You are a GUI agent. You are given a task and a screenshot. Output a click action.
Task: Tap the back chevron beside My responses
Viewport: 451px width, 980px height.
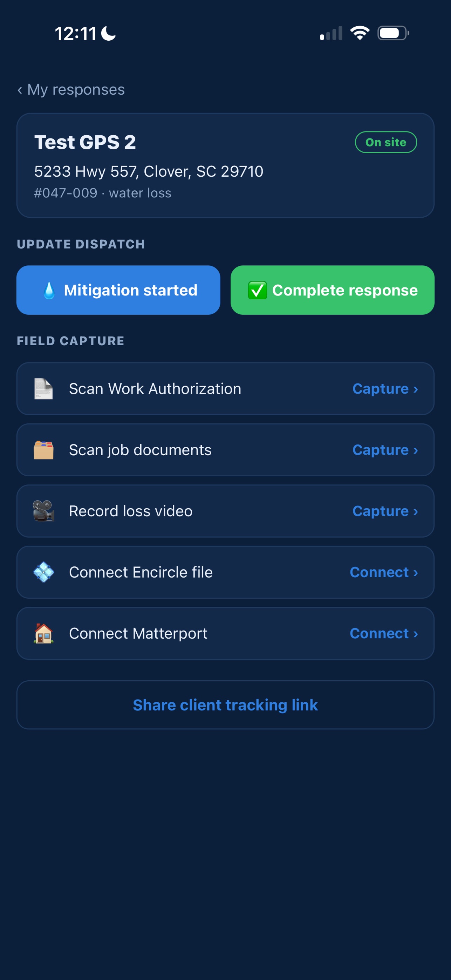coord(20,90)
